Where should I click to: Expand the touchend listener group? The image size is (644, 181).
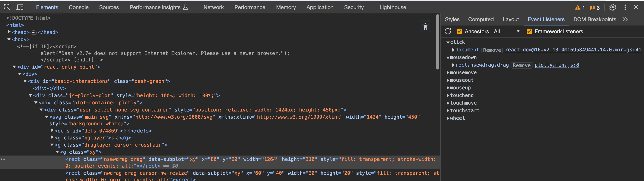(x=448, y=95)
